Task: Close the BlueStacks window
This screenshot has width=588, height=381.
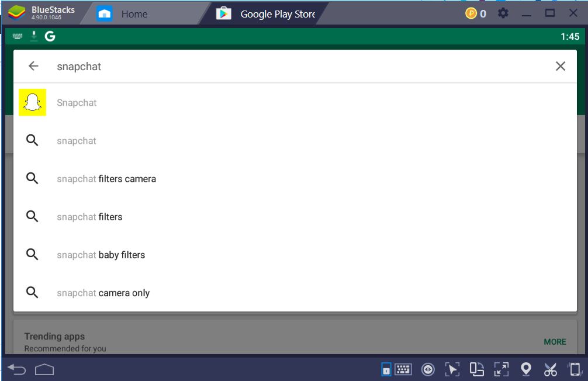Action: pyautogui.click(x=573, y=13)
